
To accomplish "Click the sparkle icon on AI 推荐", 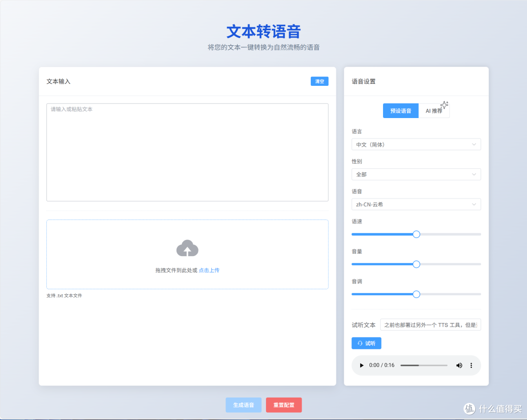I will coord(445,105).
